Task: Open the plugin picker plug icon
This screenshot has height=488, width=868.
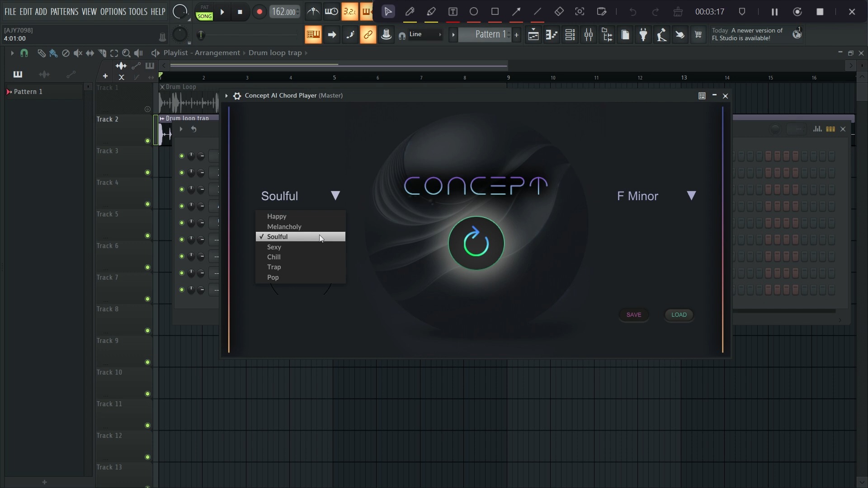Action: point(643,35)
